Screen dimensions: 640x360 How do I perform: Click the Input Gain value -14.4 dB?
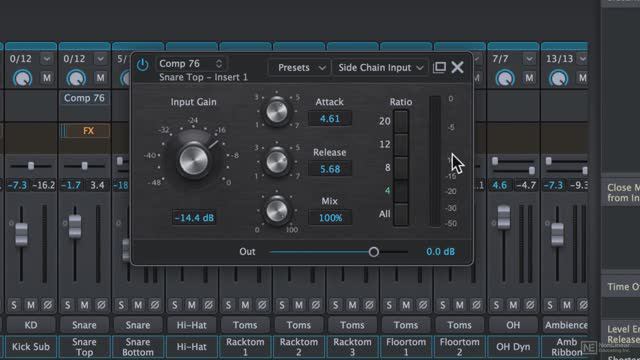[194, 218]
